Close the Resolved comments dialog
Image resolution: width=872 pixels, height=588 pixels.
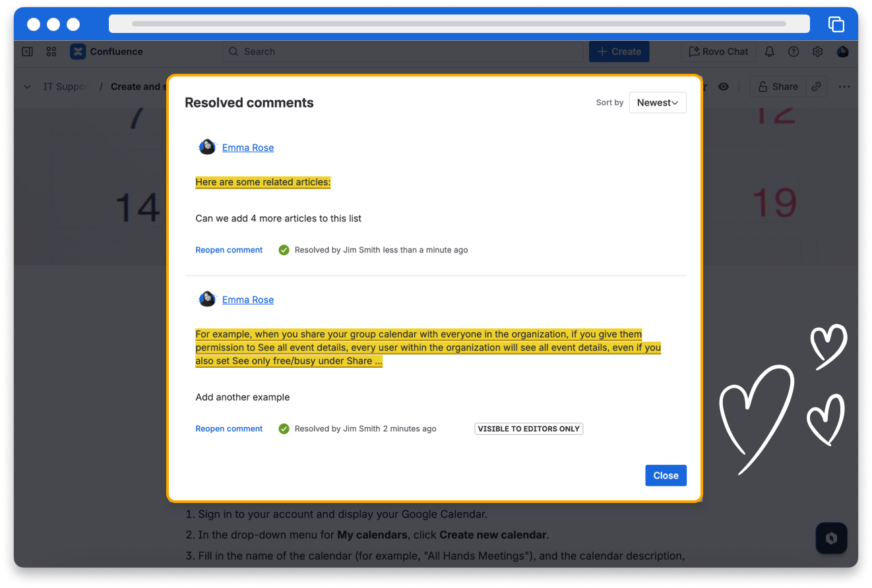pos(666,475)
